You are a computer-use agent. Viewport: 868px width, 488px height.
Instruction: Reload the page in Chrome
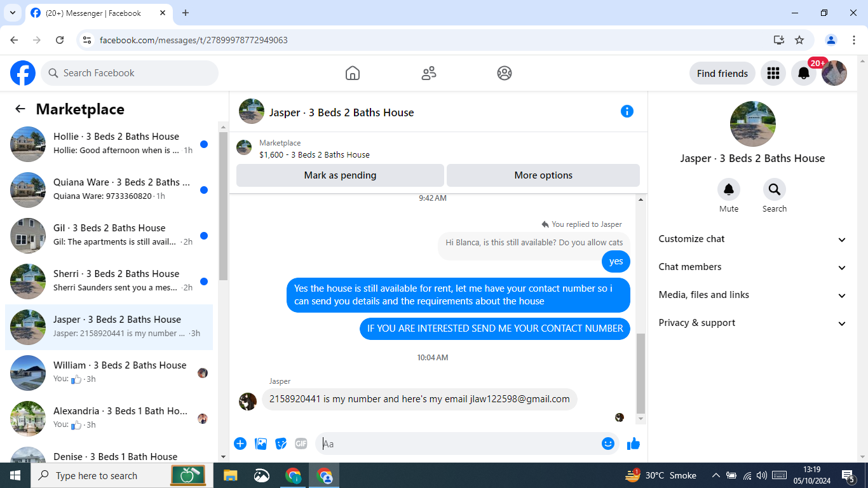(x=60, y=40)
